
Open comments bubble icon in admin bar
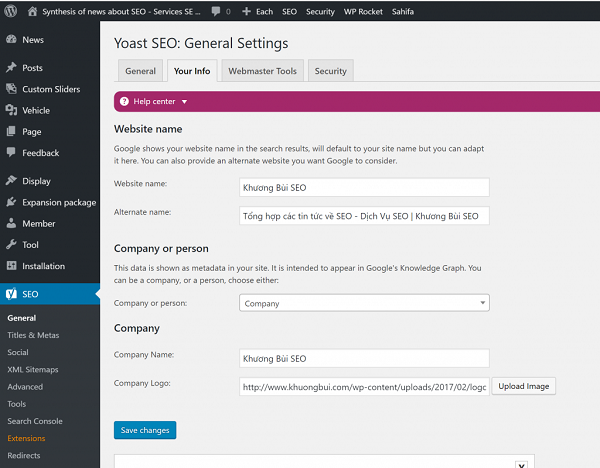[x=216, y=11]
